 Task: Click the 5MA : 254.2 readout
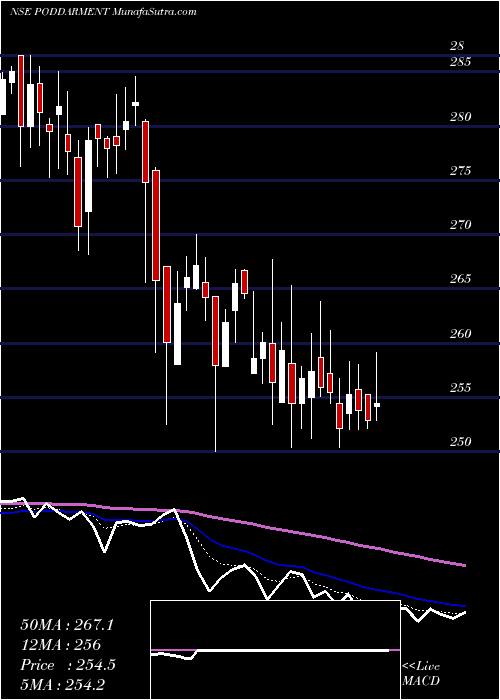click(62, 685)
